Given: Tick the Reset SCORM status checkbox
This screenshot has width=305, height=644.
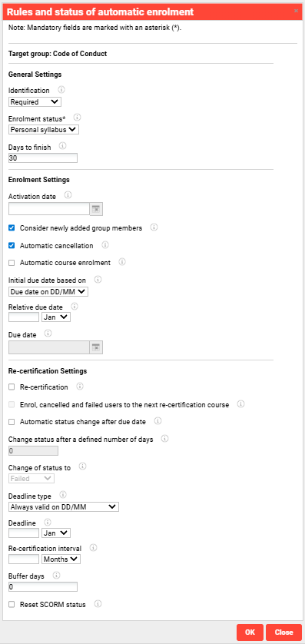Looking at the screenshot, I should pos(12,605).
